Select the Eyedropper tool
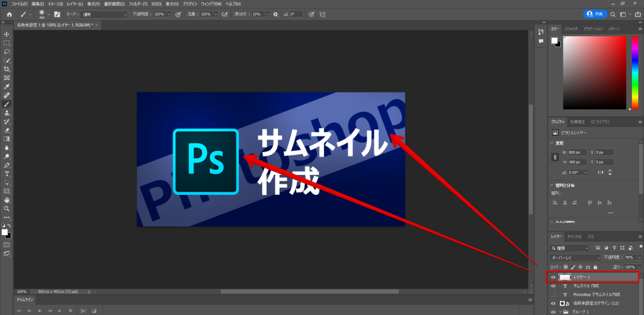 pyautogui.click(x=6, y=87)
